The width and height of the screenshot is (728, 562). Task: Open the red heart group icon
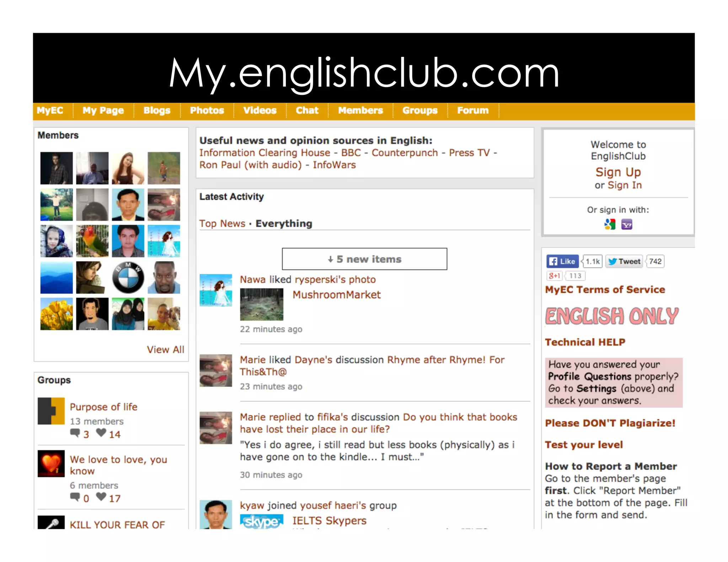51,464
